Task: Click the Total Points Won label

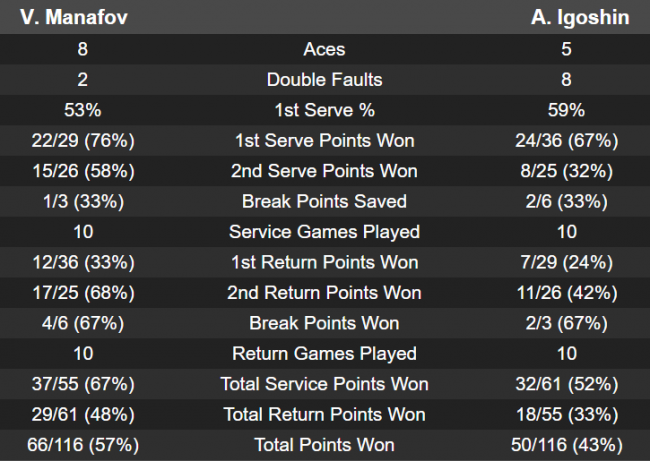Action: click(x=324, y=445)
